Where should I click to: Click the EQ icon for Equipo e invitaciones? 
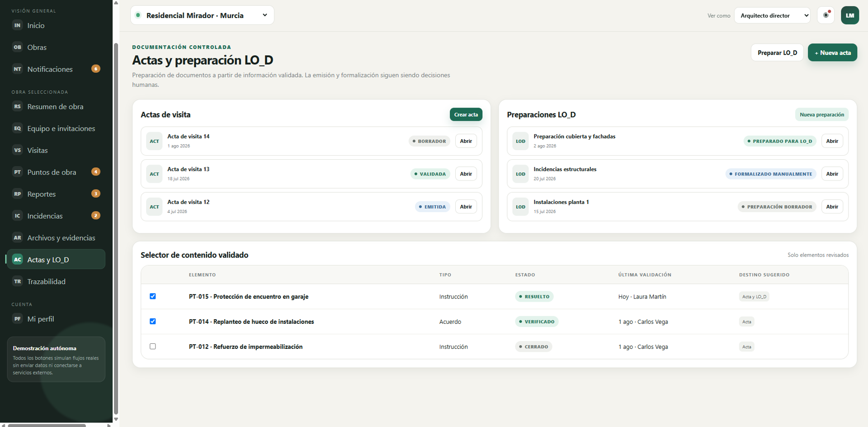(x=17, y=128)
